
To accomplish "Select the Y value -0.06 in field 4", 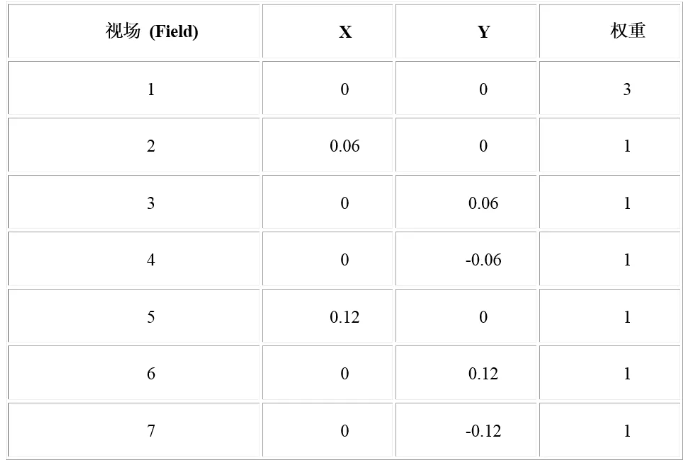I will (x=483, y=260).
